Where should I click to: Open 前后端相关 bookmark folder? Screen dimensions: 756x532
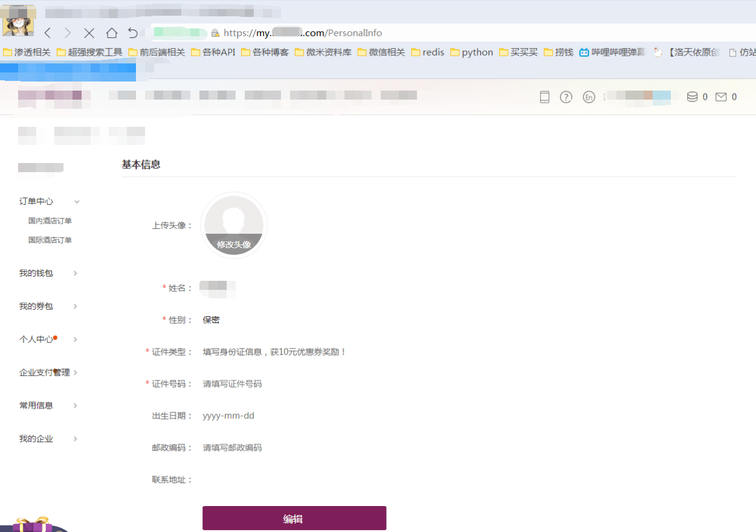157,53
